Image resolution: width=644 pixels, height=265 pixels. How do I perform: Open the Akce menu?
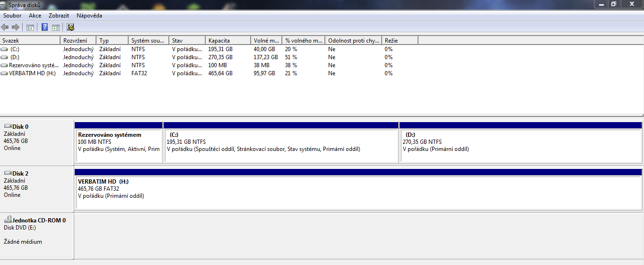click(35, 16)
